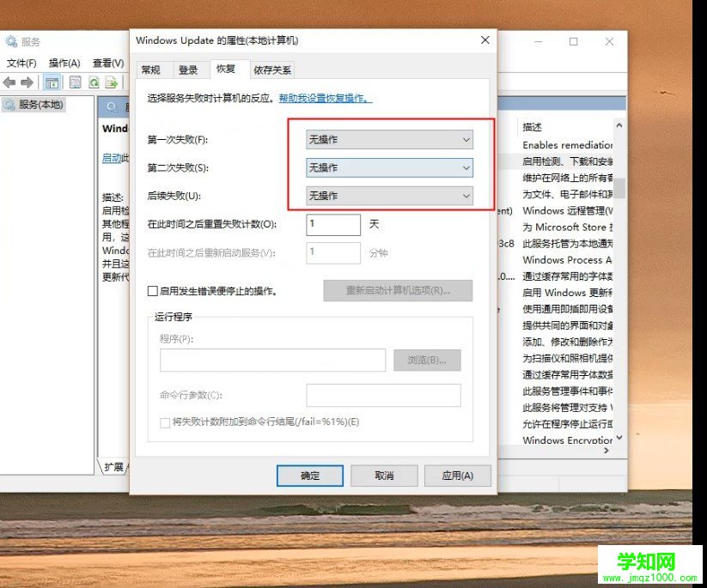
Task: Open 帮助我设置恢复操作 help link
Action: [x=326, y=98]
